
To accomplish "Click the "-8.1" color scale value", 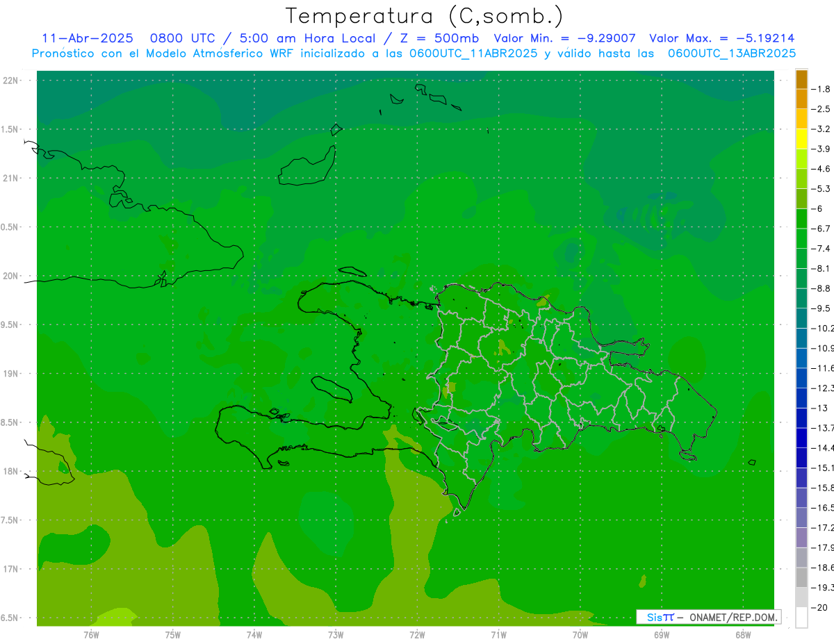I will point(821,268).
